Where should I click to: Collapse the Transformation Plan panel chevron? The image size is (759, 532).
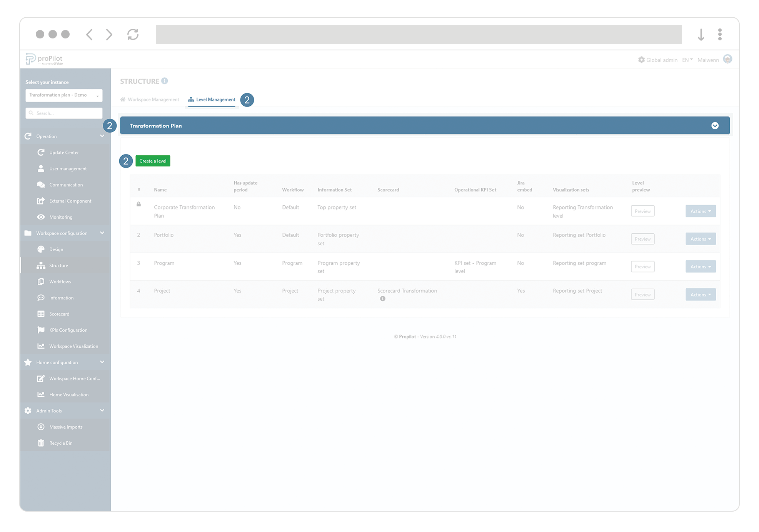coord(715,126)
